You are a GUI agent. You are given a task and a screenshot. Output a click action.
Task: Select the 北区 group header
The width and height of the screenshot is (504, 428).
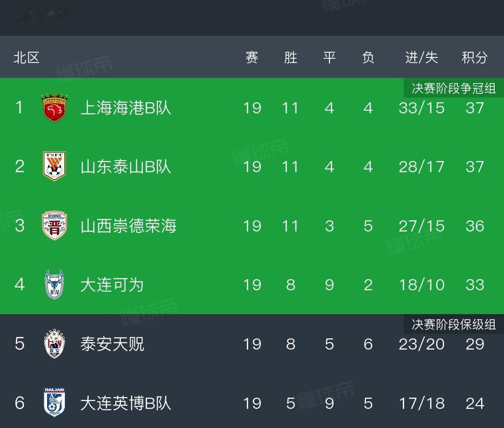pyautogui.click(x=26, y=57)
